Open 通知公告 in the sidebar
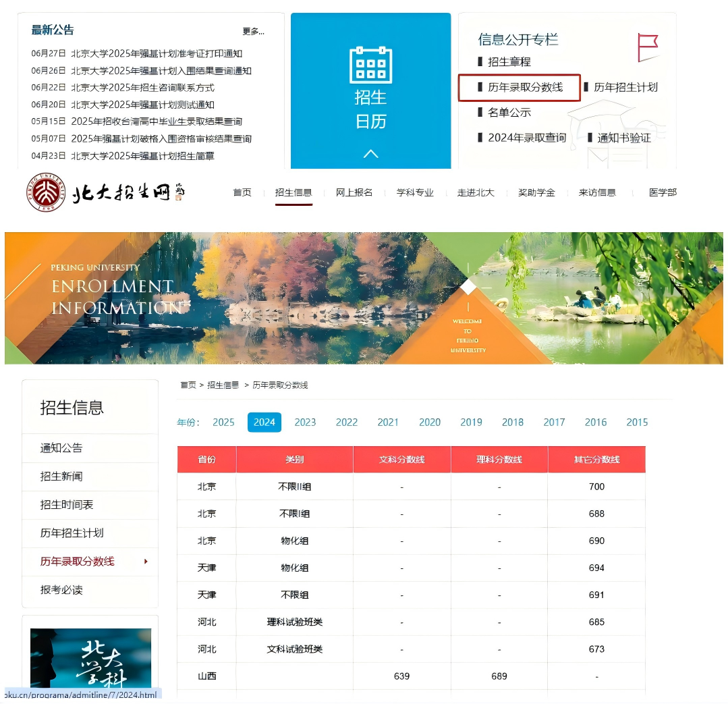 (x=61, y=448)
